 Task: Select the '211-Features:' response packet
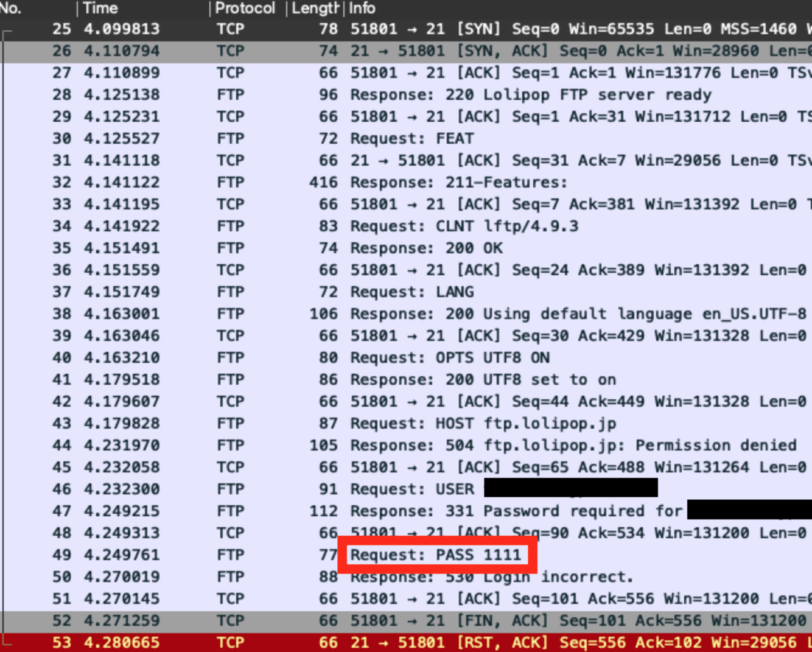tap(406, 183)
